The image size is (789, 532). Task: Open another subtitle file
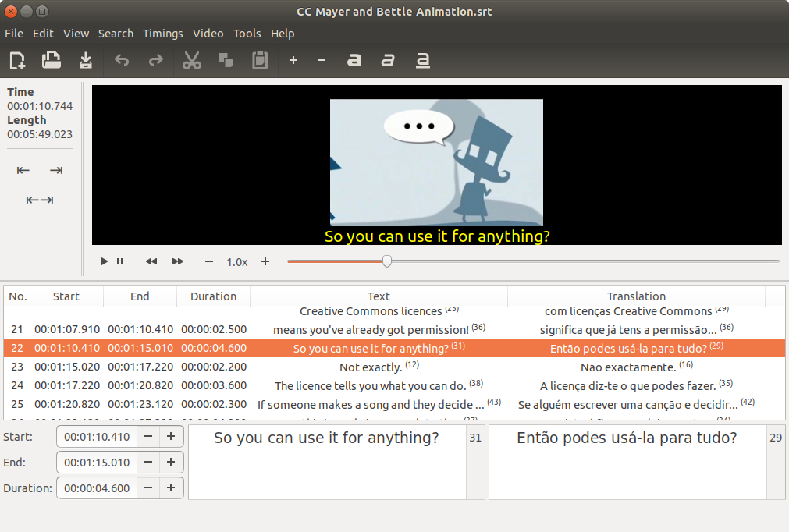point(52,60)
